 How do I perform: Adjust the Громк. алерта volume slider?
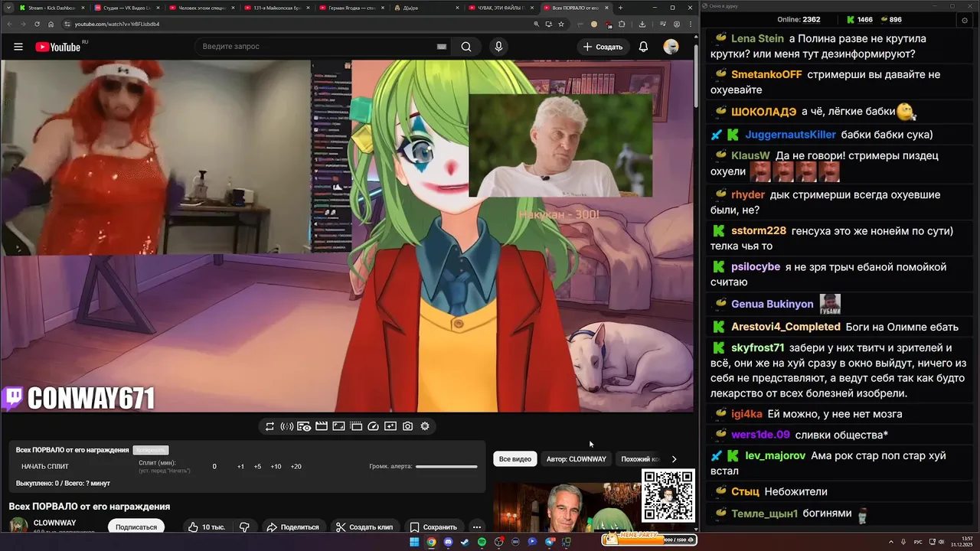click(446, 466)
